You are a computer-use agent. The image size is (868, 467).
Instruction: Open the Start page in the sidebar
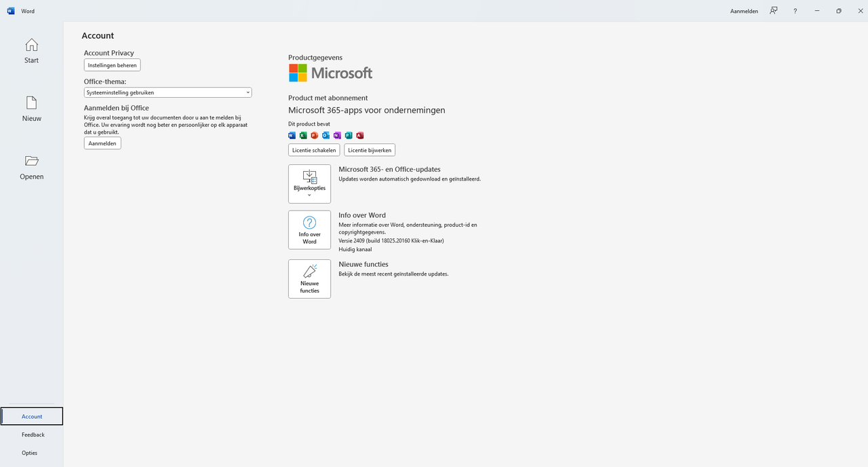[x=31, y=51]
